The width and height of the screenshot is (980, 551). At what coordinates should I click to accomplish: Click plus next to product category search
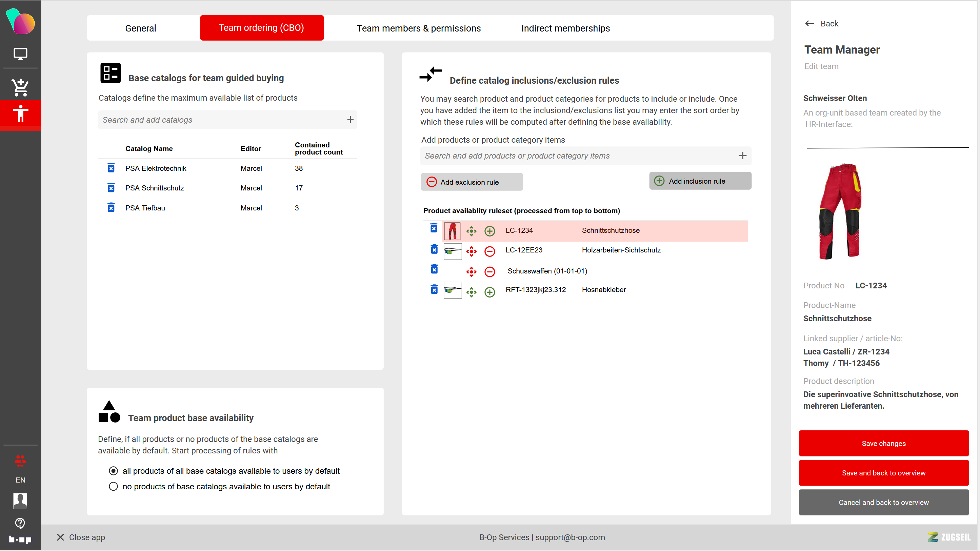point(742,156)
